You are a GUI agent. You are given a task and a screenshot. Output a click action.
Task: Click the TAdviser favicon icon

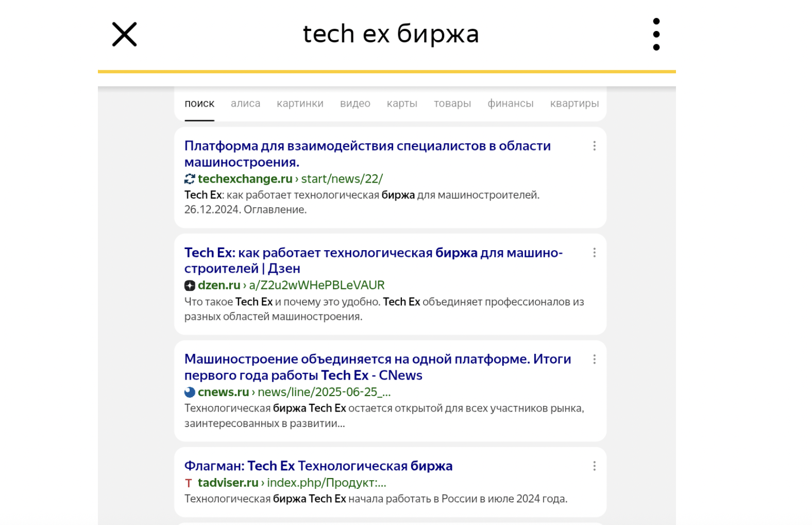point(189,483)
